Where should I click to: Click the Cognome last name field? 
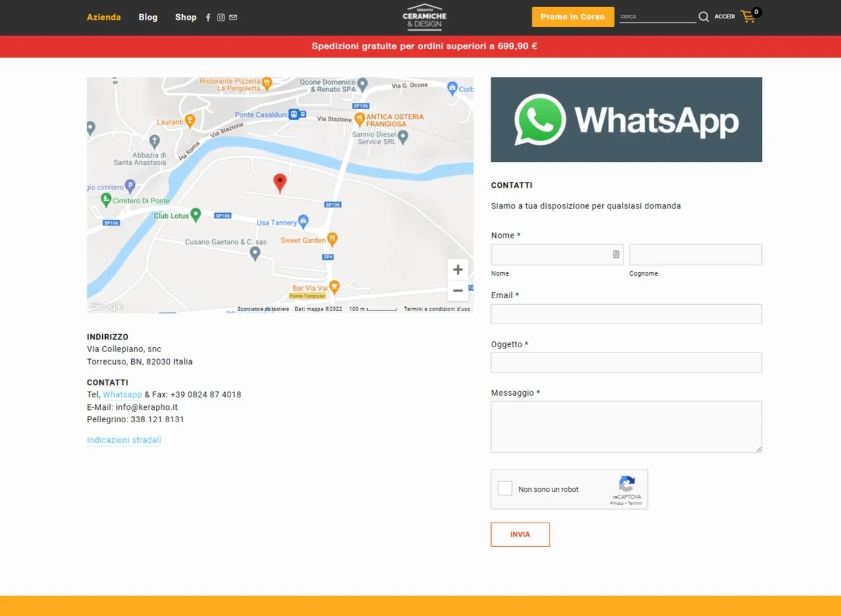tap(696, 255)
